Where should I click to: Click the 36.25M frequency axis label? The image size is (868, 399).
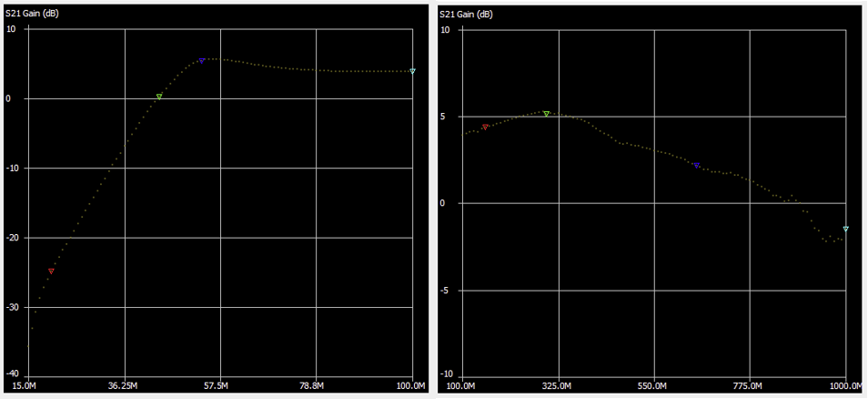point(125,385)
